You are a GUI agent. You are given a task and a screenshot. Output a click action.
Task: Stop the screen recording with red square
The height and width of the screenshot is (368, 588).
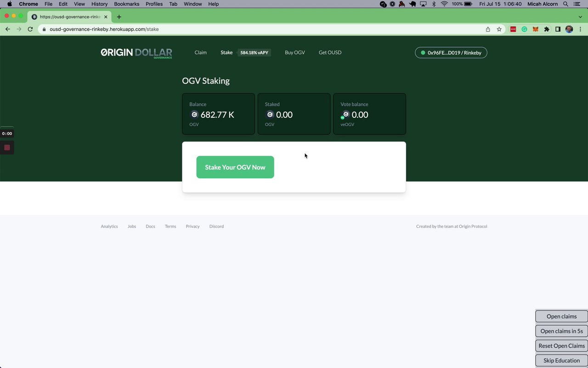[7, 148]
